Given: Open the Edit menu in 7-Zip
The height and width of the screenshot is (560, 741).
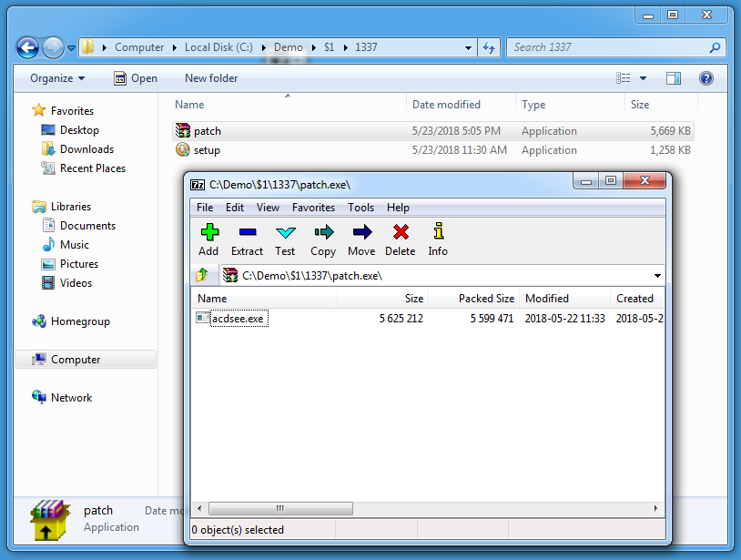Looking at the screenshot, I should pyautogui.click(x=234, y=208).
